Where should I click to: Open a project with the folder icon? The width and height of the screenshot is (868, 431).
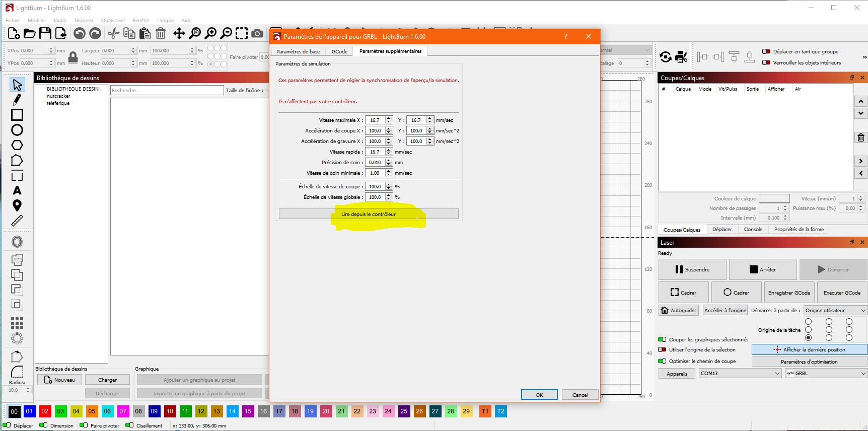pyautogui.click(x=30, y=34)
